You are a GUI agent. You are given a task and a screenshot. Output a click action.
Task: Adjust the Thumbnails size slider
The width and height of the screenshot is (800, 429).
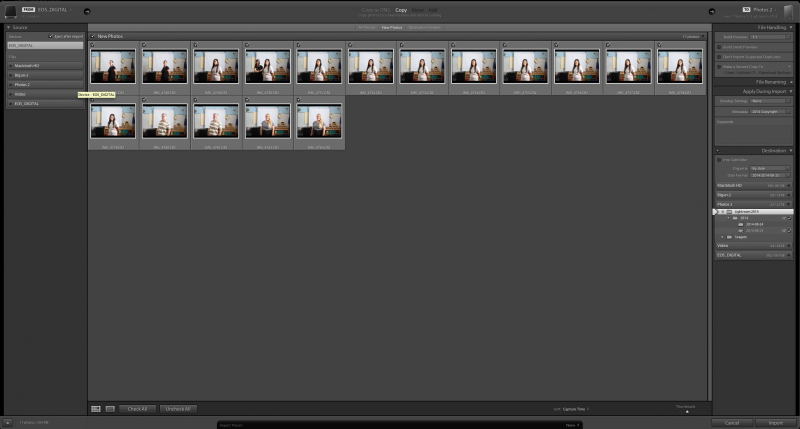click(686, 411)
